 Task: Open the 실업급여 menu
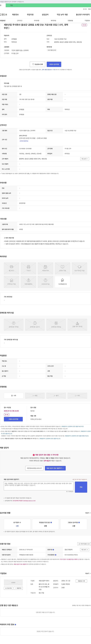tap(45, 14)
